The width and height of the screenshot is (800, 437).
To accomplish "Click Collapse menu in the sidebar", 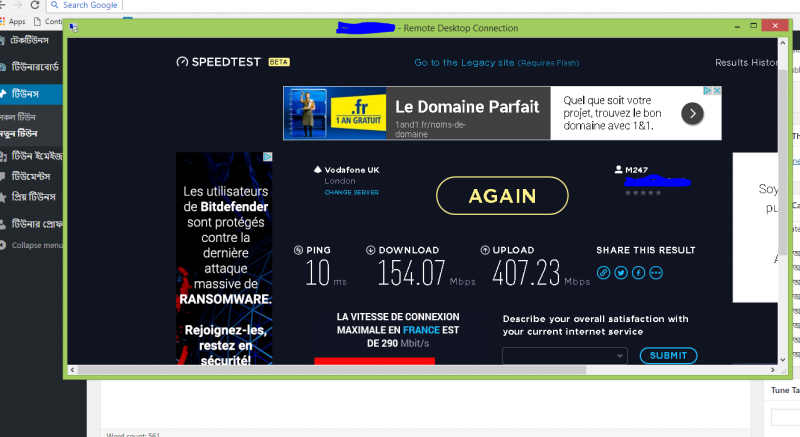I will click(32, 245).
